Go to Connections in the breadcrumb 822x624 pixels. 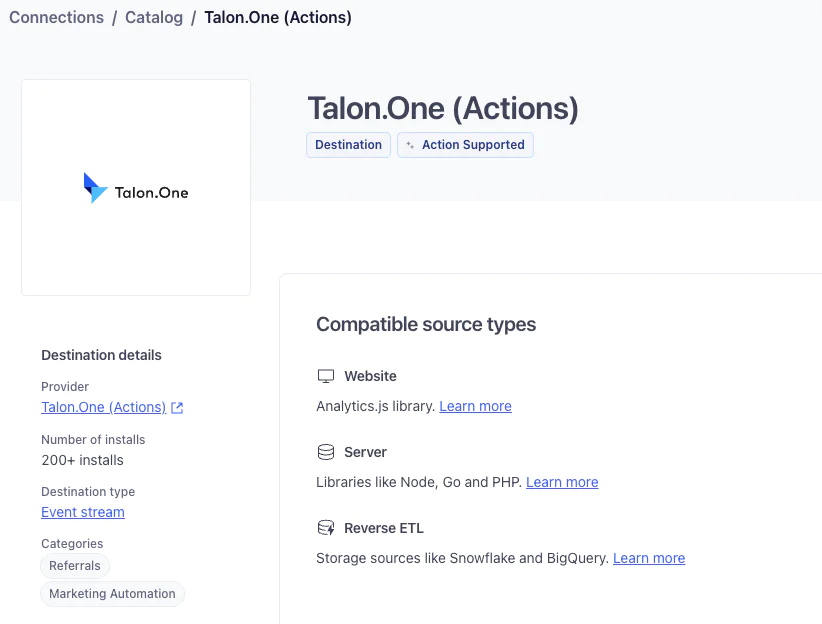56,18
